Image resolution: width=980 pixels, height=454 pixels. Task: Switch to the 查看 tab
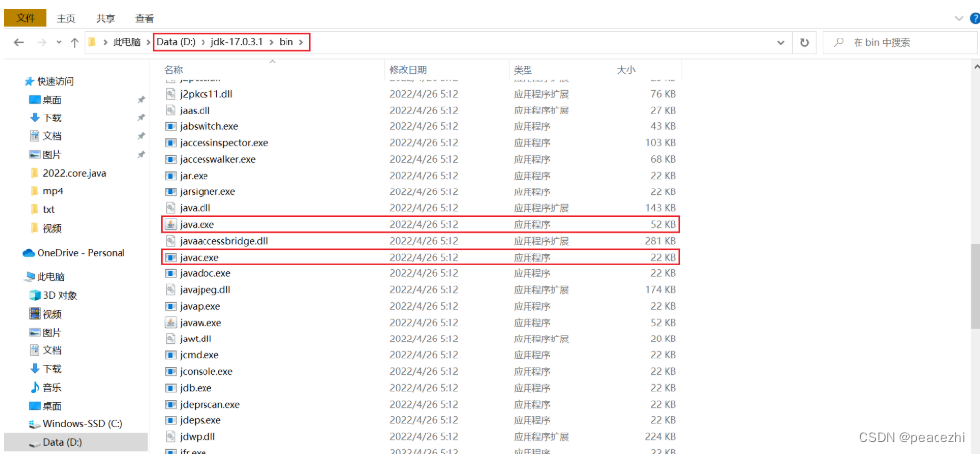pyautogui.click(x=144, y=19)
